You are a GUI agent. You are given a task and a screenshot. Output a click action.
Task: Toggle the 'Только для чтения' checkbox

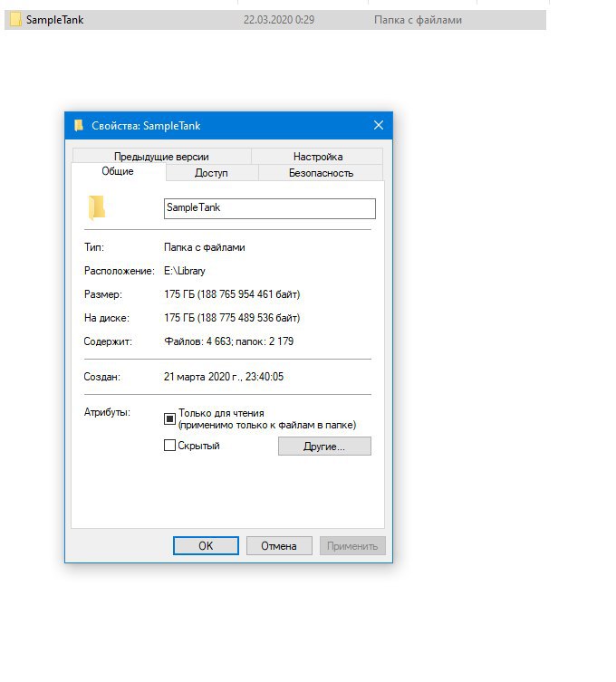tap(169, 418)
